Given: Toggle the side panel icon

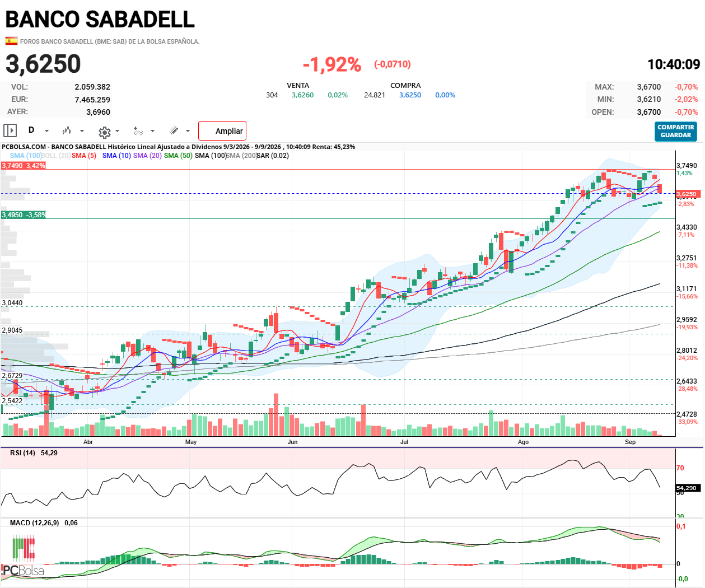Looking at the screenshot, I should (x=10, y=130).
